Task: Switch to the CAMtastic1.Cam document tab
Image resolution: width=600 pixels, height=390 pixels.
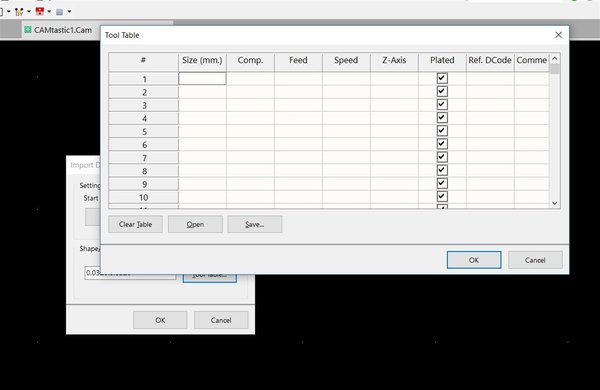Action: (x=58, y=30)
